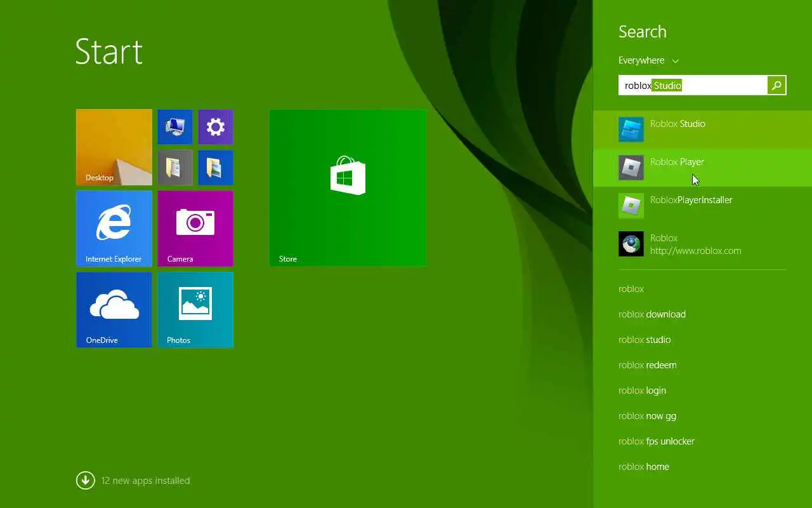
Task: Open the http://www.roblox.com link
Action: 695,251
